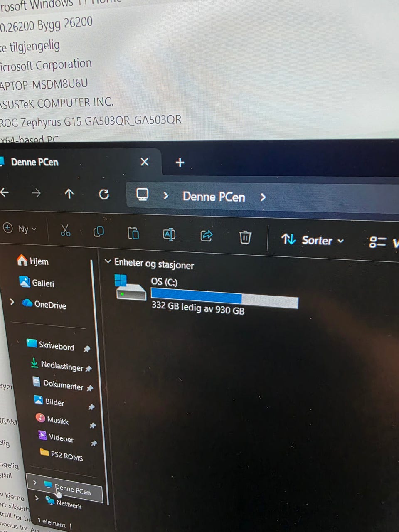Open Videoer in quick access
Viewport: 399px width, 532px height.
56,437
